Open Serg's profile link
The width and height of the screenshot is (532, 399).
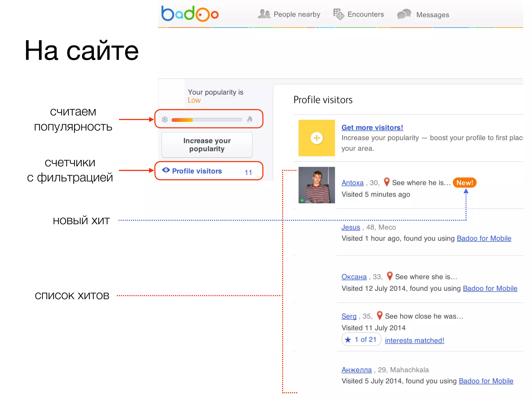[349, 316]
